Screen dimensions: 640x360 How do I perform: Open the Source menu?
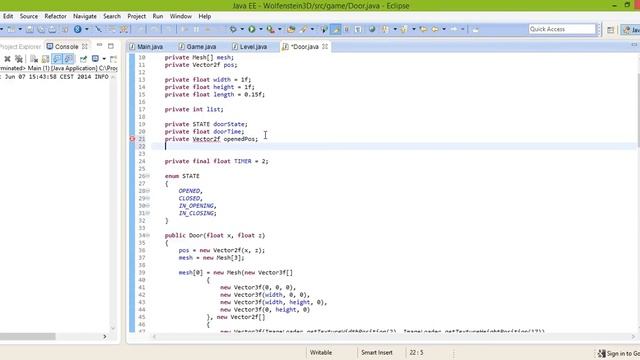pyautogui.click(x=29, y=16)
